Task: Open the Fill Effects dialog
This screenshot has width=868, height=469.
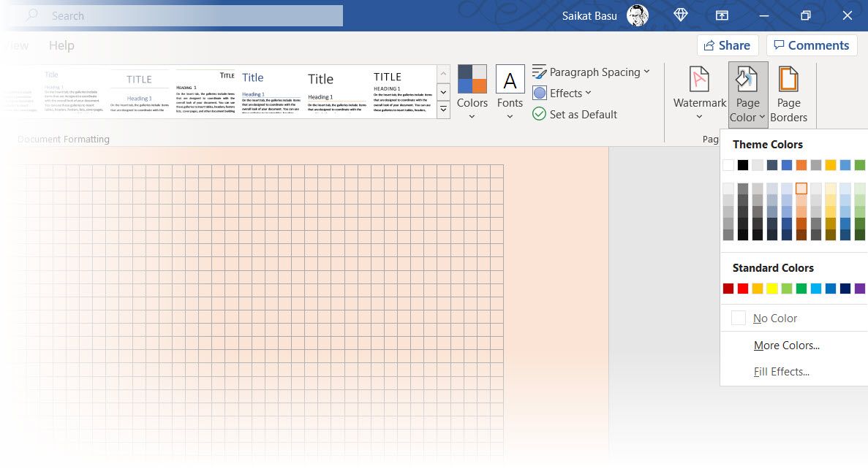Action: click(782, 371)
